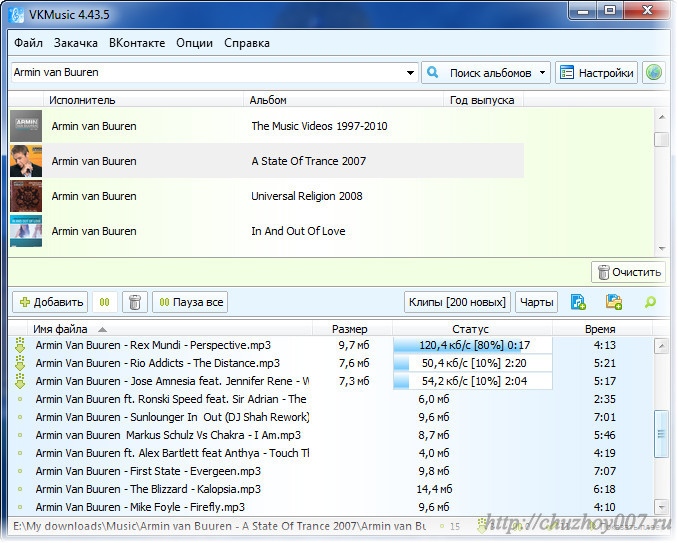
Task: Click the Год выпуска column header
Action: 484,100
